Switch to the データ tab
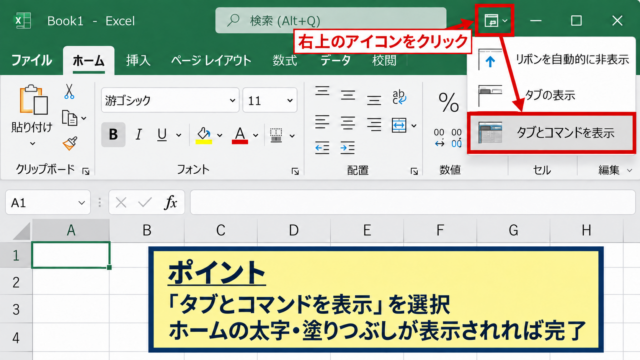 [x=335, y=60]
